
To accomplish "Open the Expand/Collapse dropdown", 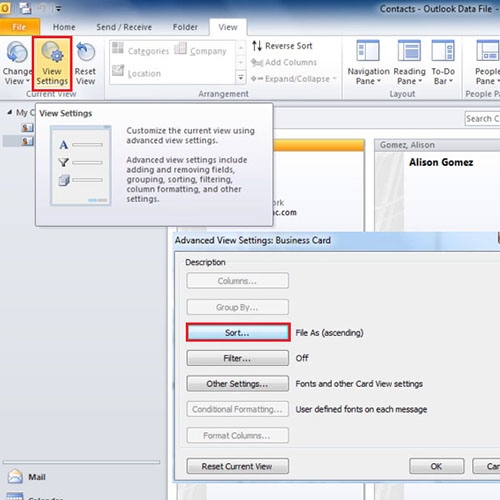I will [x=294, y=79].
